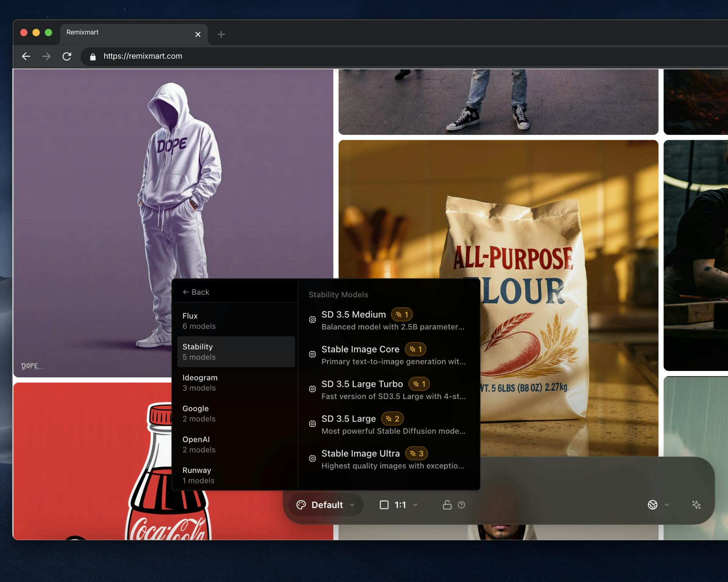This screenshot has height=582, width=728.
Task: Choose the Stable Image Core model
Action: click(389, 355)
